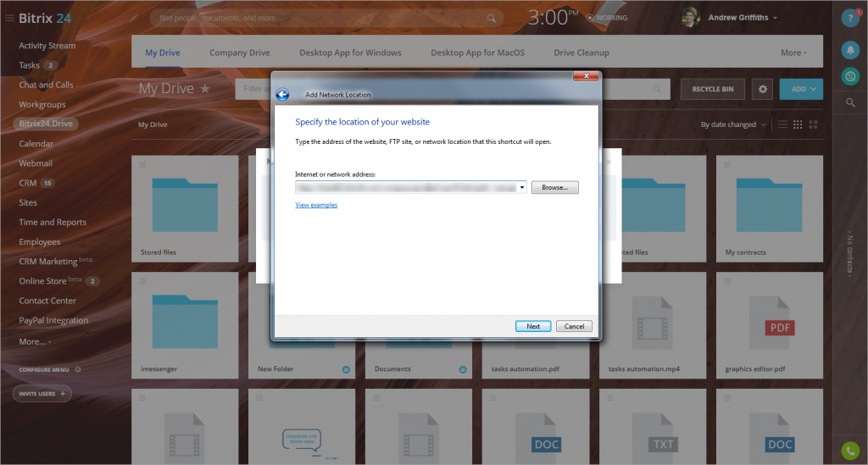
Task: Open the Drive Cleanup tab
Action: tap(581, 53)
